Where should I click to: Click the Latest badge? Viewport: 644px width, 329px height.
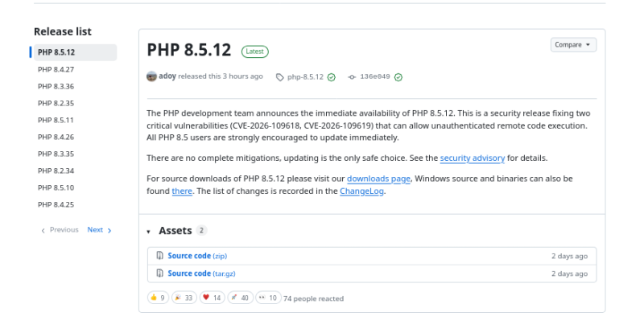click(254, 51)
